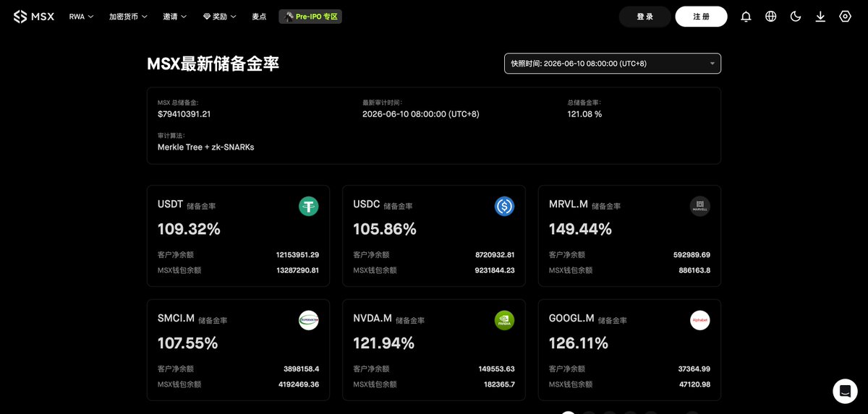Viewport: 868px width, 414px height.
Task: Click the 107.55% SMCI.M reserve ratio
Action: (x=187, y=343)
